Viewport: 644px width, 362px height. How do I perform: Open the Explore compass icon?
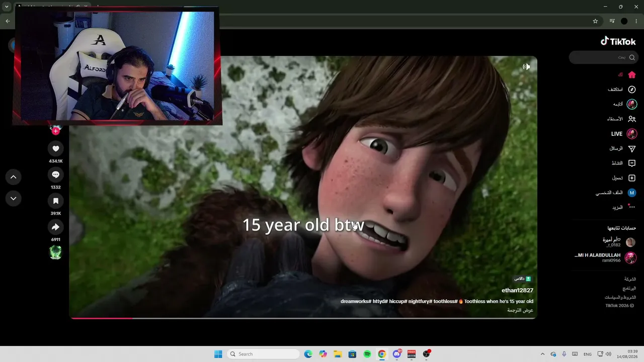(x=632, y=89)
